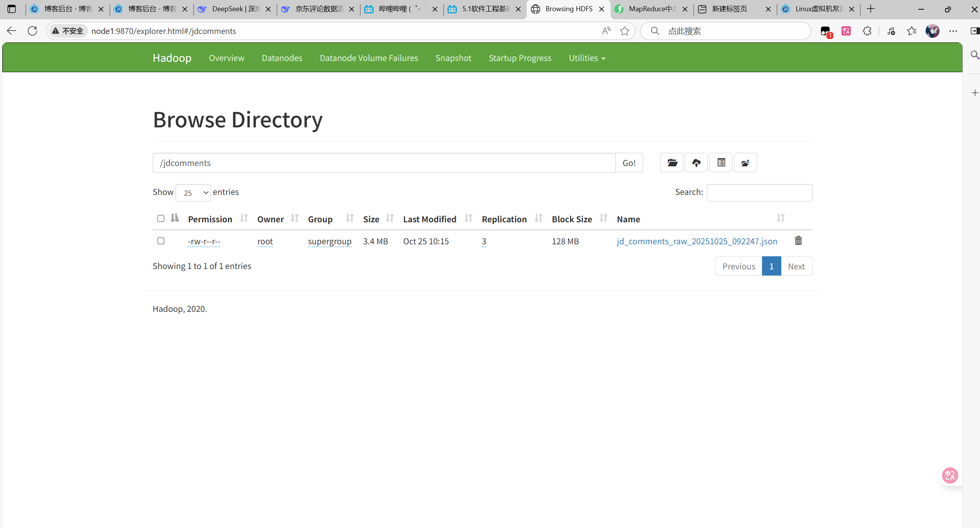The image size is (980, 528).
Task: Open browser extensions puzzle icon
Action: [867, 31]
